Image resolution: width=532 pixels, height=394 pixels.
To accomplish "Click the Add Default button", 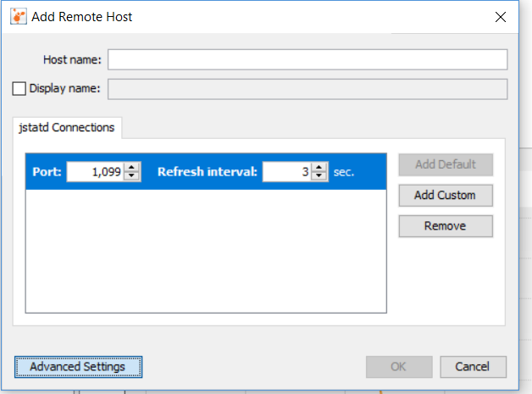I will point(446,164).
